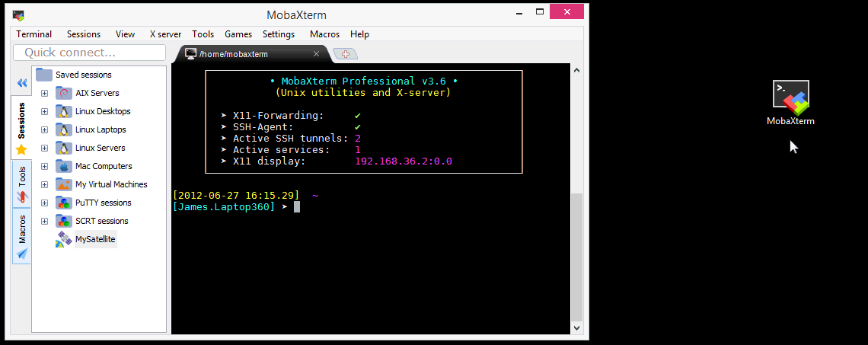The height and width of the screenshot is (345, 868).
Task: Expand the AIX Servers tree node
Action: [45, 93]
